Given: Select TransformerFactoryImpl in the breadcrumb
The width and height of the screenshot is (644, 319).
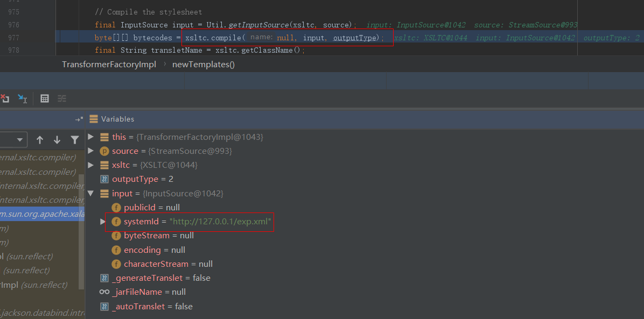Looking at the screenshot, I should click(109, 65).
